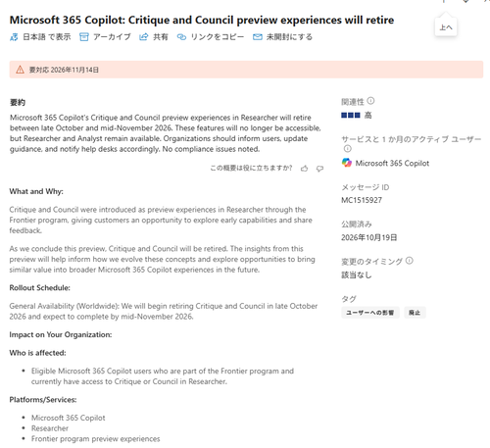Click the 未開封にする mark unread label
Viewport: 490px width, 448px height.
point(289,37)
